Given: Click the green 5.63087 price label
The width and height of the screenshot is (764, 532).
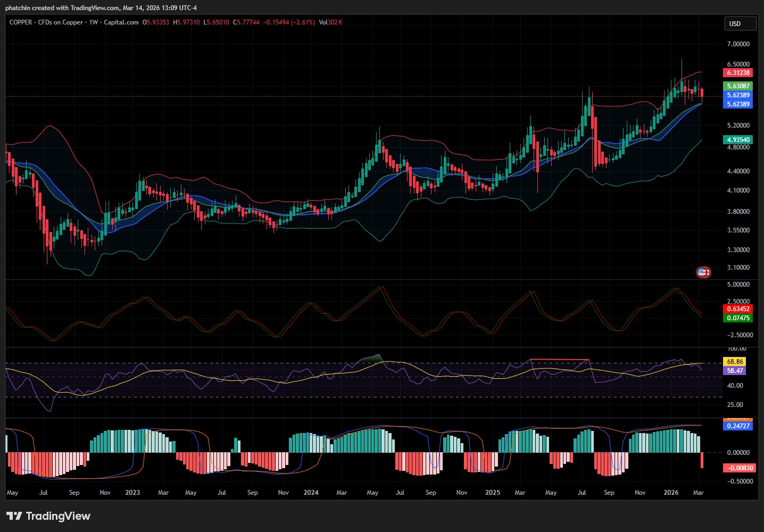Looking at the screenshot, I should point(738,86).
